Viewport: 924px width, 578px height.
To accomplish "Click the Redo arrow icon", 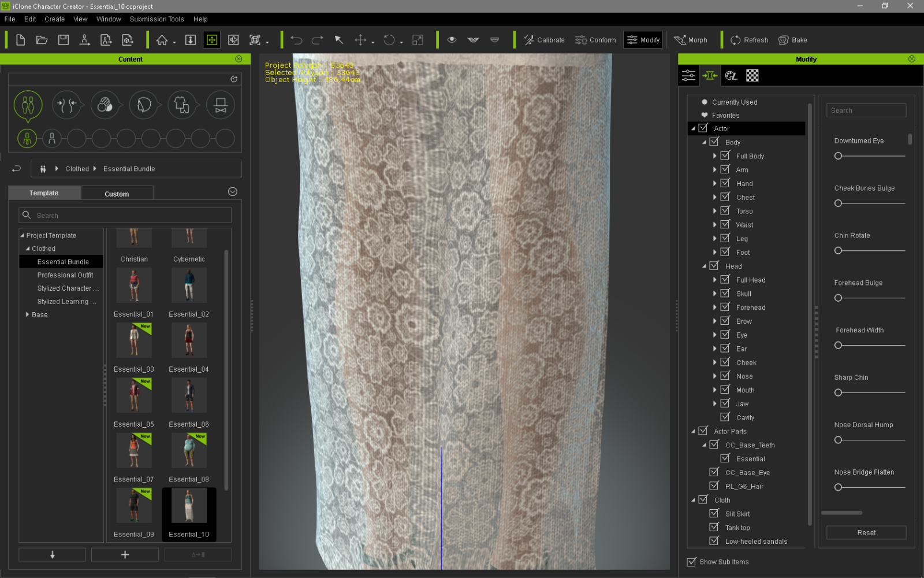I will (x=318, y=40).
